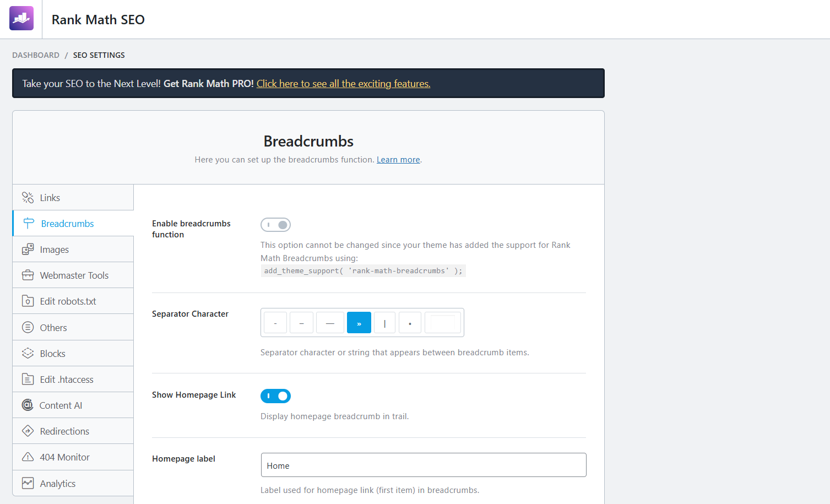Viewport: 830px width, 504px height.
Task: Select the en dash separator character
Action: (x=302, y=323)
